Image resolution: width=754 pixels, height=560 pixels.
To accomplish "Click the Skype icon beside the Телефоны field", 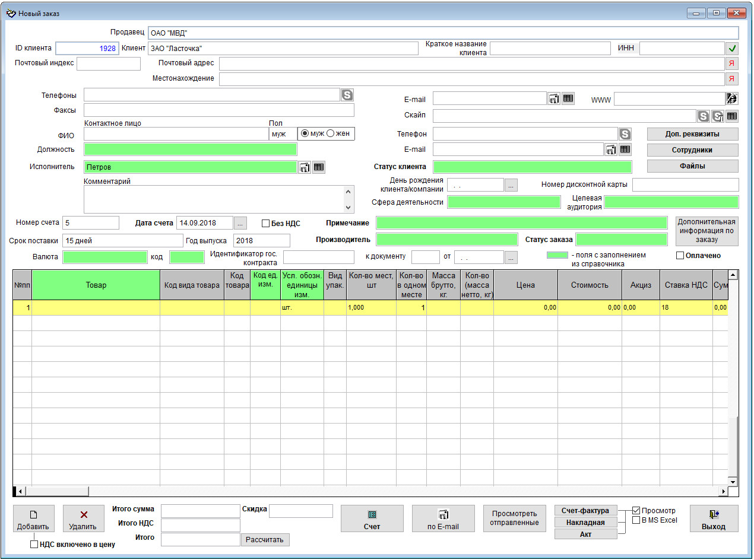I will pyautogui.click(x=347, y=94).
